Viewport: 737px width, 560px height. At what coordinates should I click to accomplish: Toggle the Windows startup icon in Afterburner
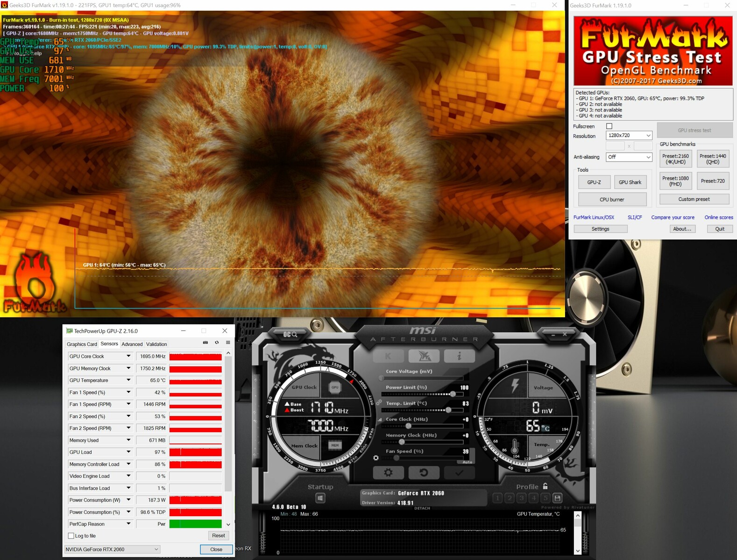tap(320, 498)
